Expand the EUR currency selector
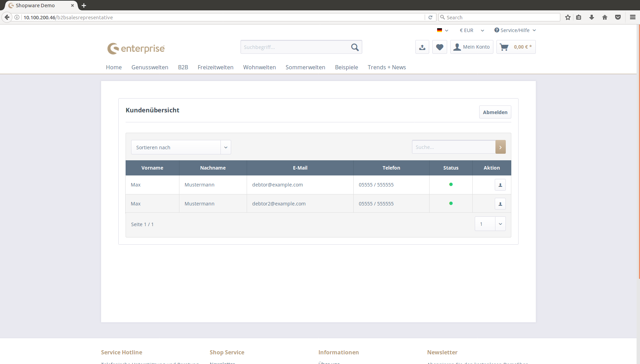The height and width of the screenshot is (364, 640). coord(472,30)
